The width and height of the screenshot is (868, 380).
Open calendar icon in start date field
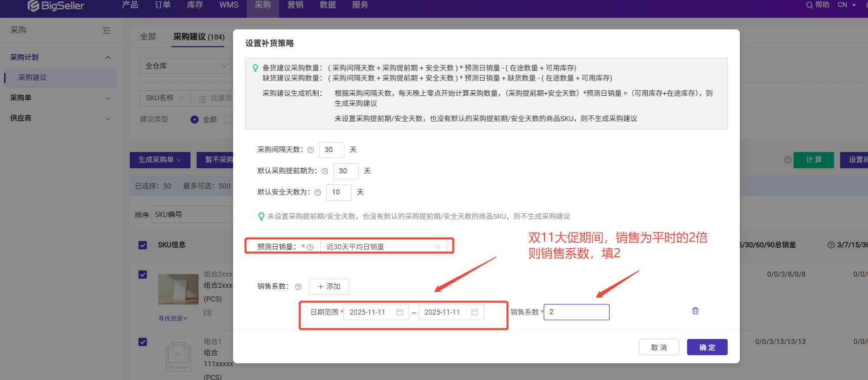[400, 312]
